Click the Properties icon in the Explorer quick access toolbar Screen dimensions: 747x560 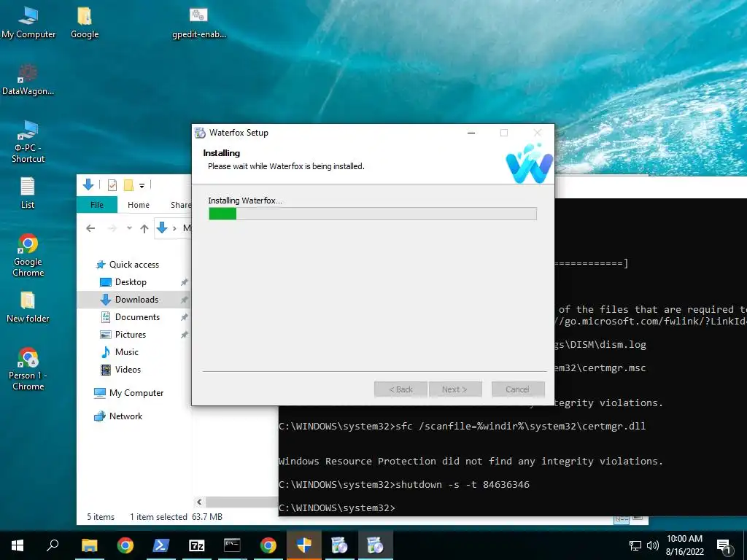[112, 184]
